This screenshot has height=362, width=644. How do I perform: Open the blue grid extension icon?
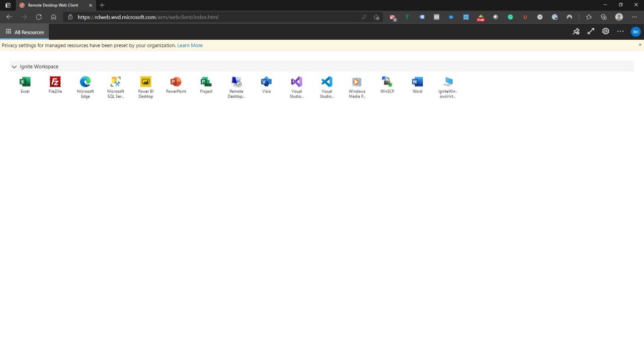click(x=466, y=17)
